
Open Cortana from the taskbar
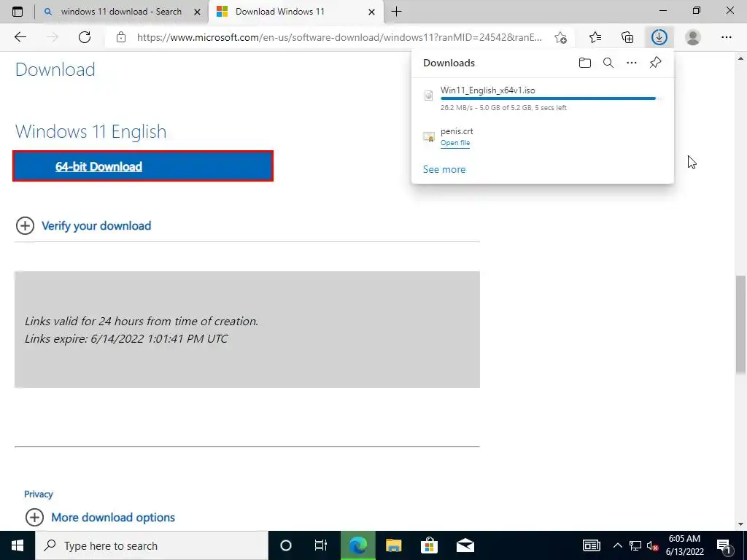click(x=285, y=545)
